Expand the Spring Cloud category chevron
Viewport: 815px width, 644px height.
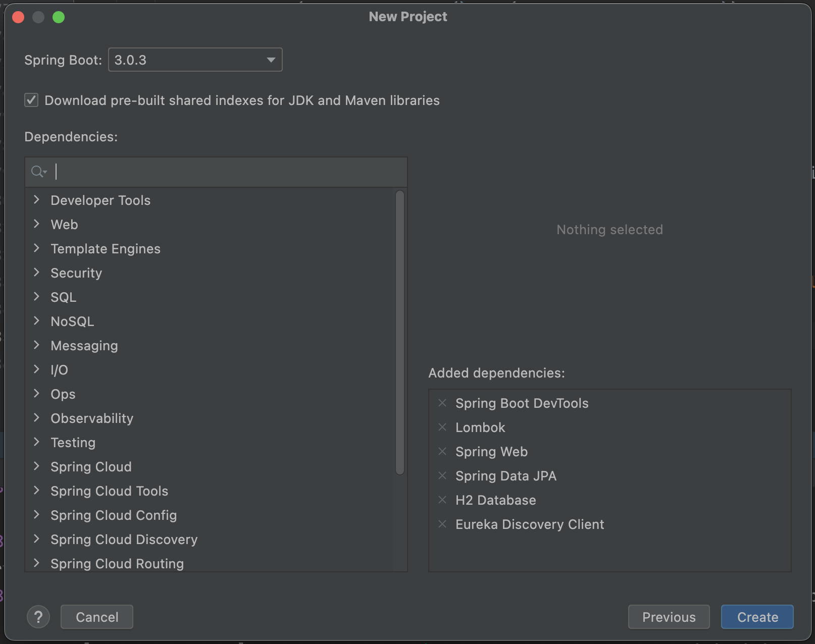(36, 466)
